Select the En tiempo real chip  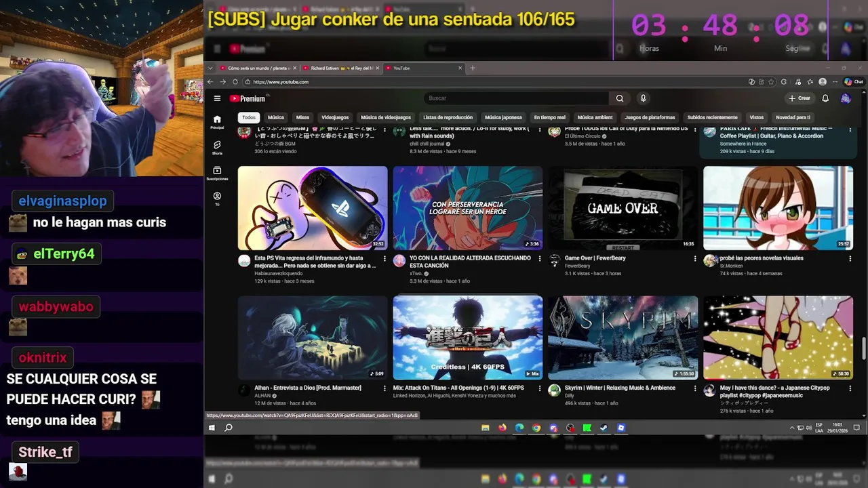tap(549, 117)
